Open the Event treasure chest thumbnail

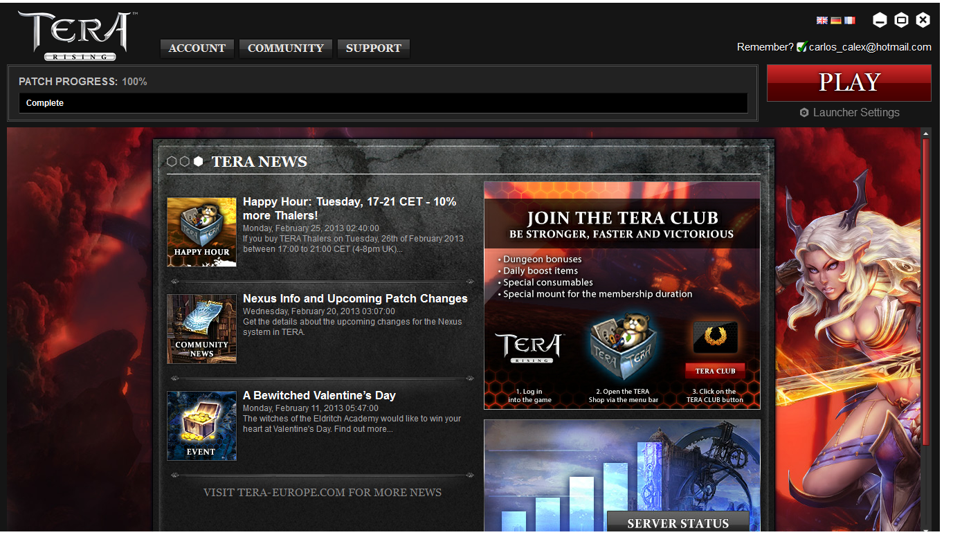click(201, 426)
